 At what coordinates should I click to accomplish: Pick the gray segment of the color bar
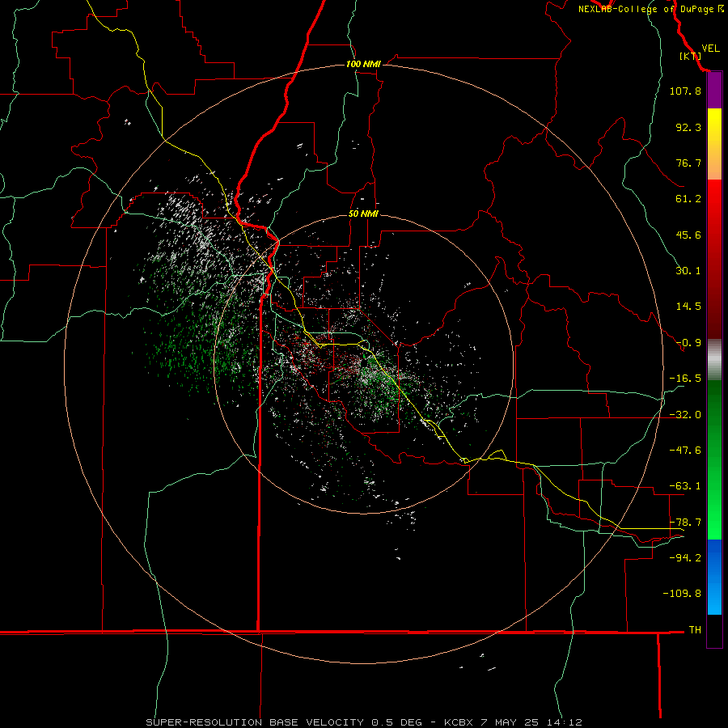(714, 360)
